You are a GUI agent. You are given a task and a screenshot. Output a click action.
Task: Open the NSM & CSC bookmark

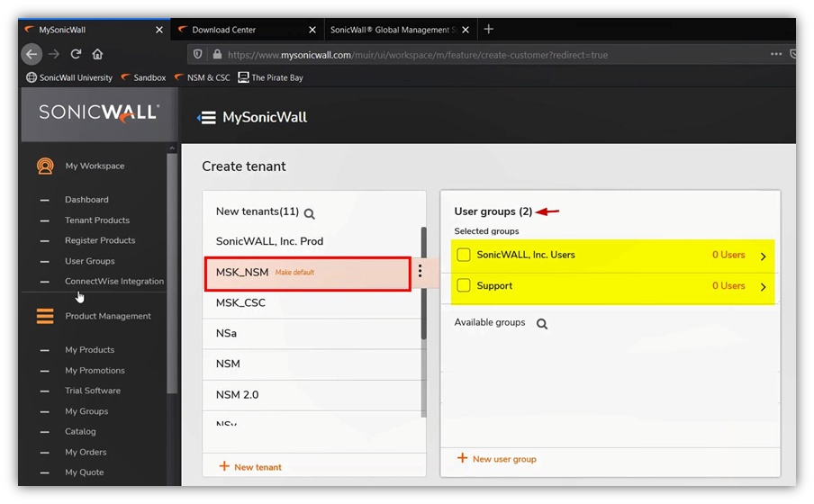(x=203, y=77)
